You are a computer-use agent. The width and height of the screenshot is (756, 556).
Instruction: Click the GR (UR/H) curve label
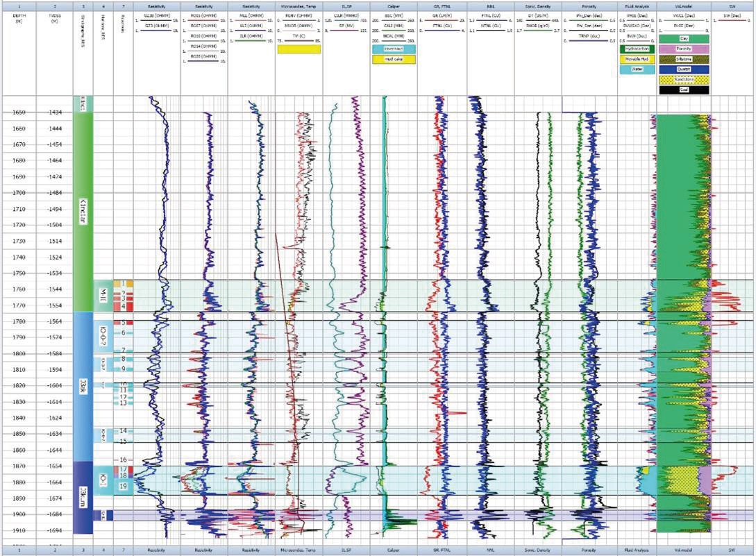pos(441,15)
